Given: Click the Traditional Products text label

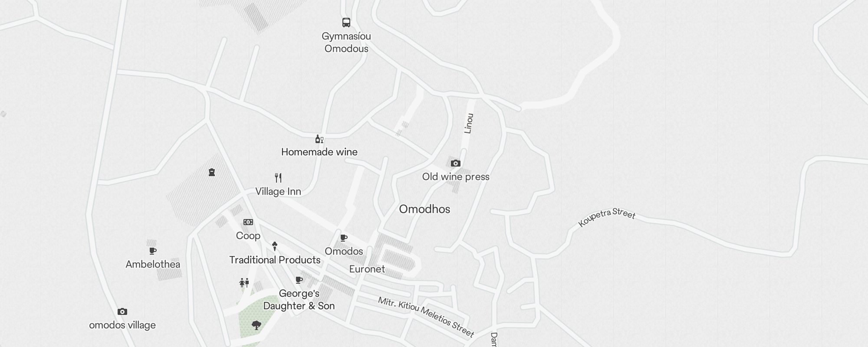Looking at the screenshot, I should (x=275, y=260).
